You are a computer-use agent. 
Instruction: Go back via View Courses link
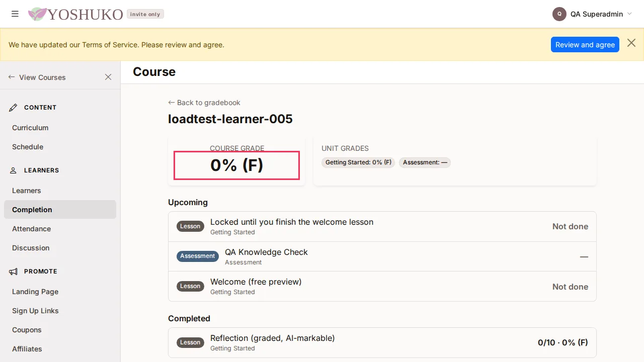[x=37, y=77]
